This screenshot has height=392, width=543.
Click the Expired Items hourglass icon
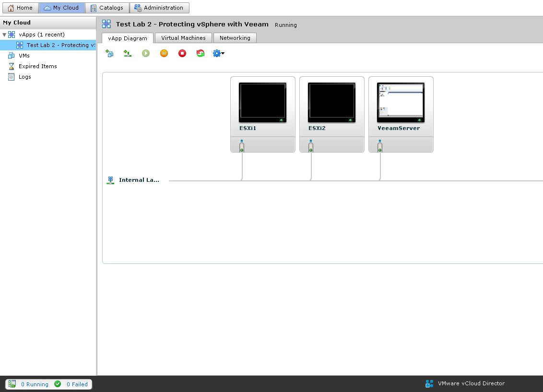[12, 66]
